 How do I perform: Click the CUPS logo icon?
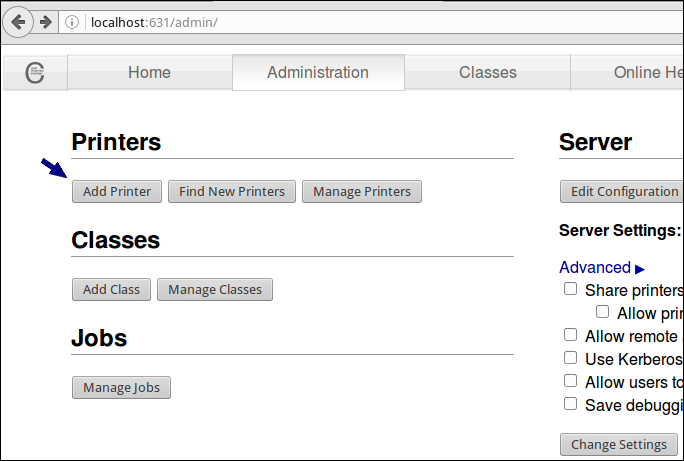[35, 72]
